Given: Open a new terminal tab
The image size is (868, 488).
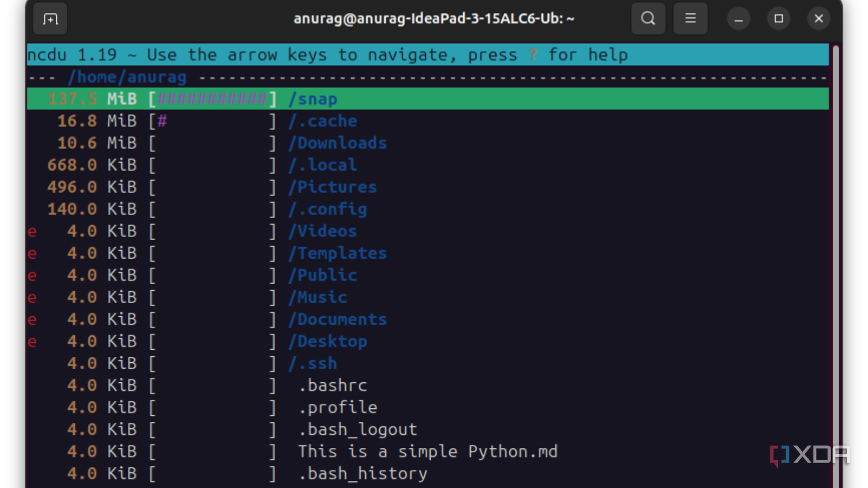Looking at the screenshot, I should pyautogui.click(x=50, y=19).
